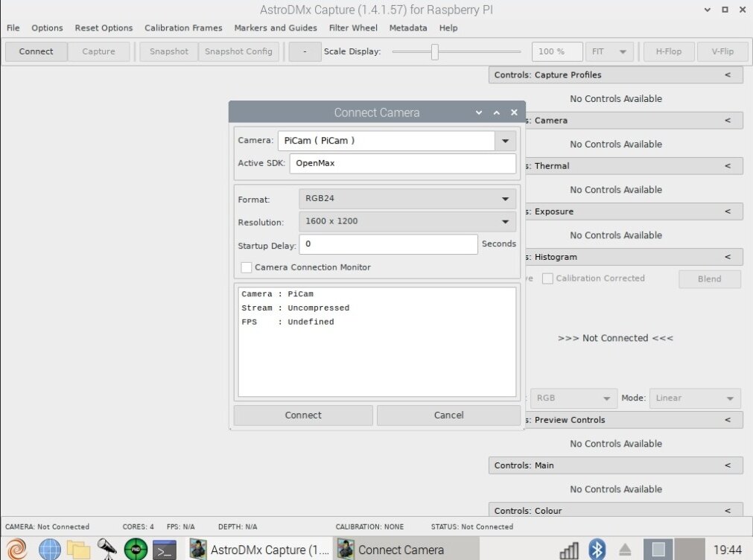This screenshot has width=753, height=560.
Task: Click the Blend button
Action: click(709, 279)
